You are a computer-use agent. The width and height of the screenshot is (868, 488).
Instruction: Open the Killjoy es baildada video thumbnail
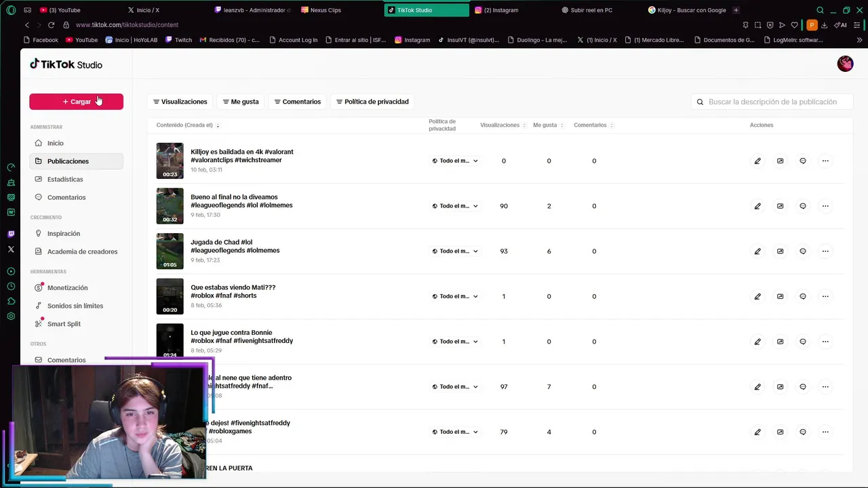pos(170,161)
